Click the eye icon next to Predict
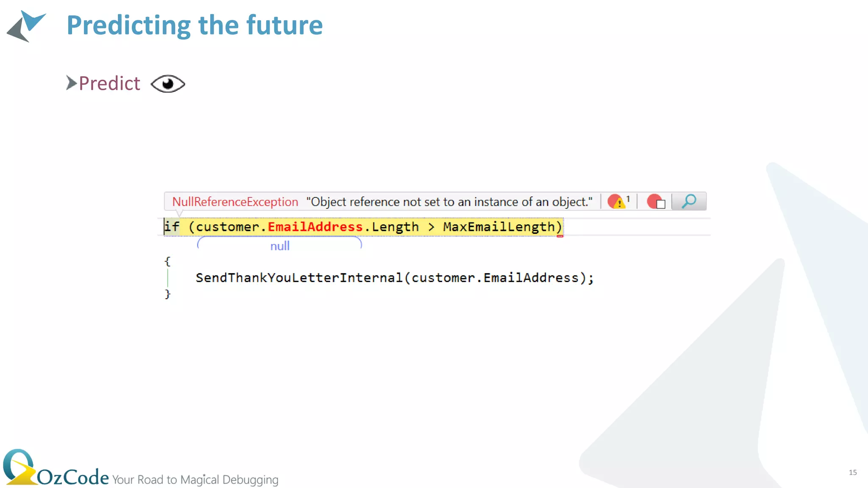This screenshot has height=488, width=868. [168, 83]
